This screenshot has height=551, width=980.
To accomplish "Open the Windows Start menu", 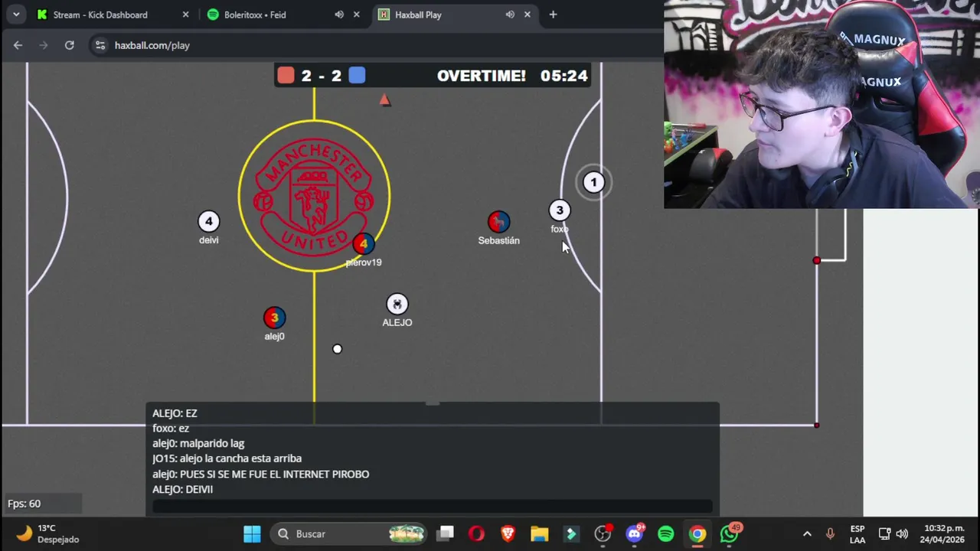I will [x=252, y=533].
